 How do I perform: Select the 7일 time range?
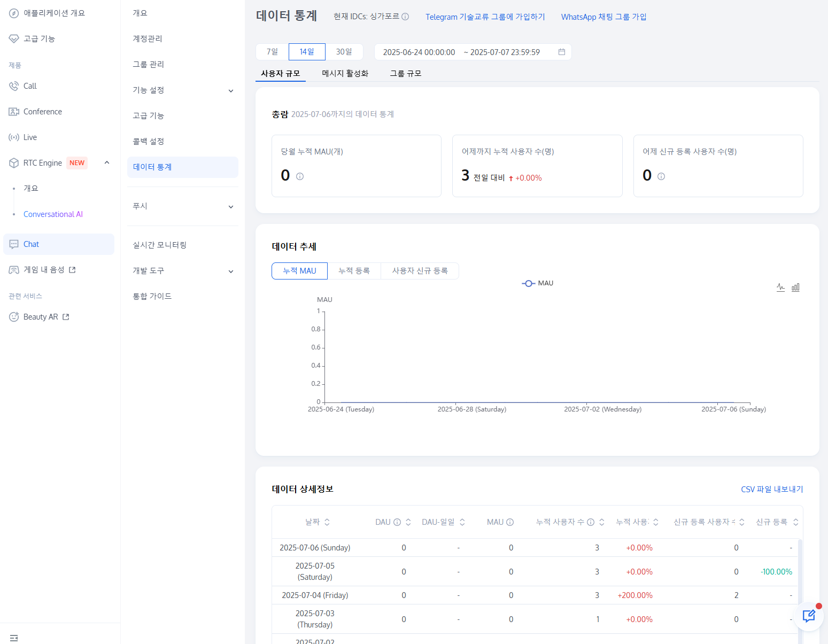tap(272, 52)
